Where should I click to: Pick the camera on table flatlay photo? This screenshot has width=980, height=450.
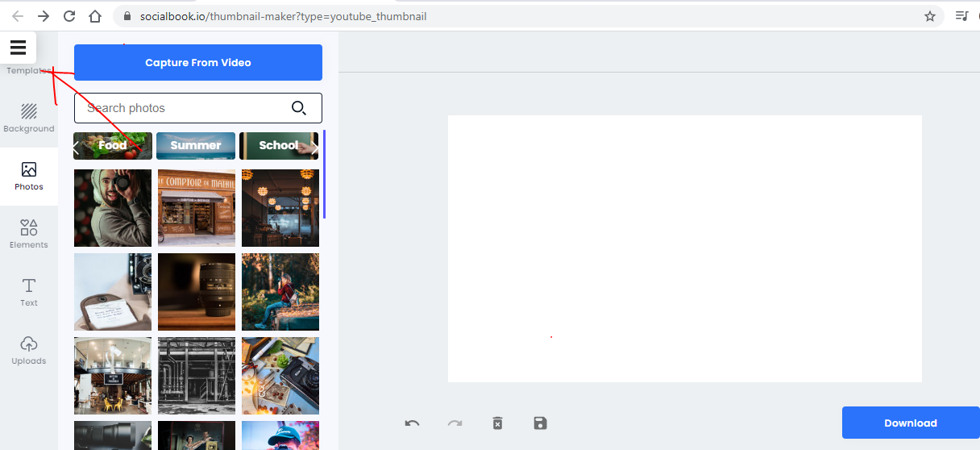pos(280,376)
